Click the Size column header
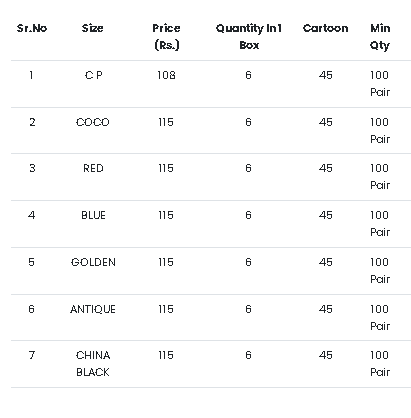Image resolution: width=411 pixels, height=418 pixels. 92,28
